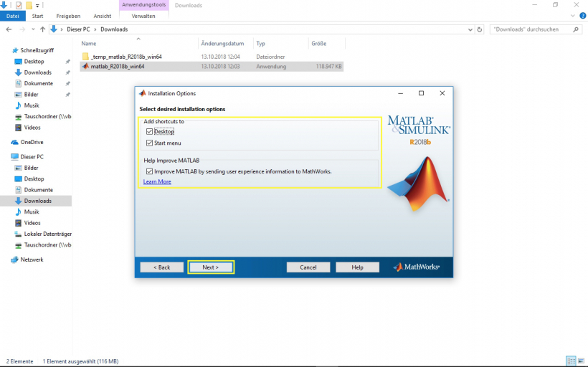
Task: Disable sending user experience information checkbox
Action: 149,171
